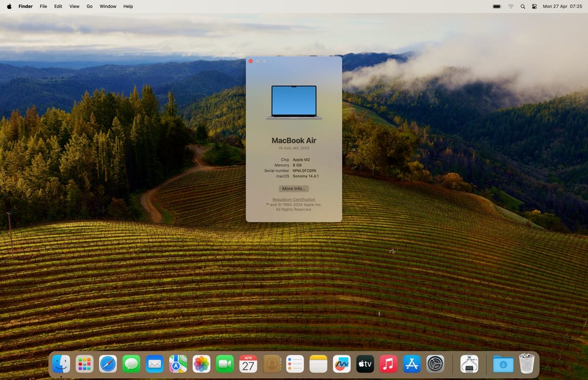Open the Go menu
This screenshot has width=588, height=380.
click(x=89, y=6)
